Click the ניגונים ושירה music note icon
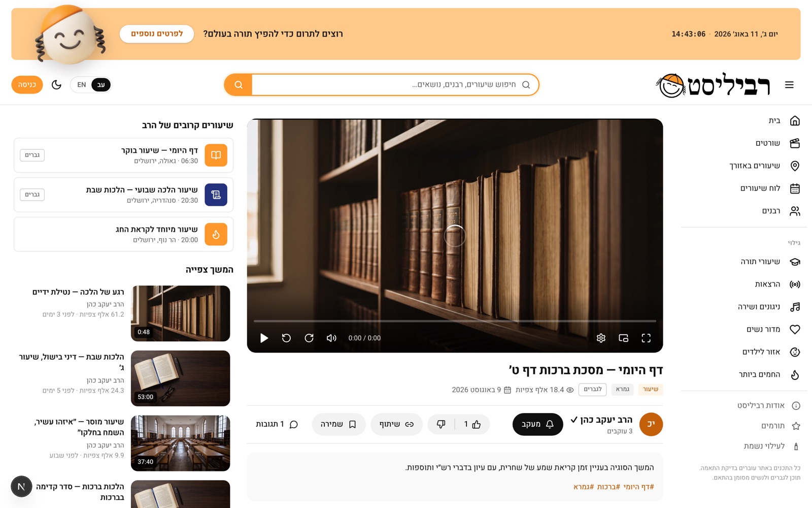812x508 pixels. click(x=795, y=307)
